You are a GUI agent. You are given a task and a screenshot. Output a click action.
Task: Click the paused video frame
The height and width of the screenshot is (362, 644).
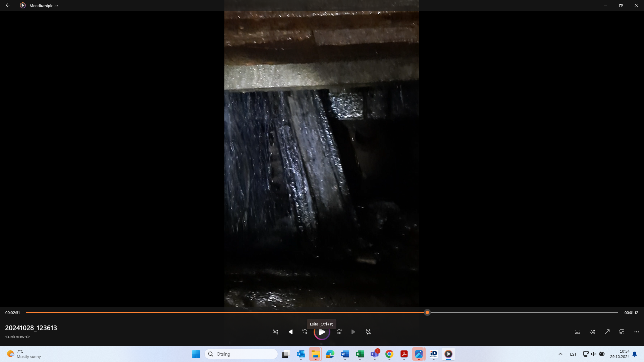pyautogui.click(x=322, y=159)
